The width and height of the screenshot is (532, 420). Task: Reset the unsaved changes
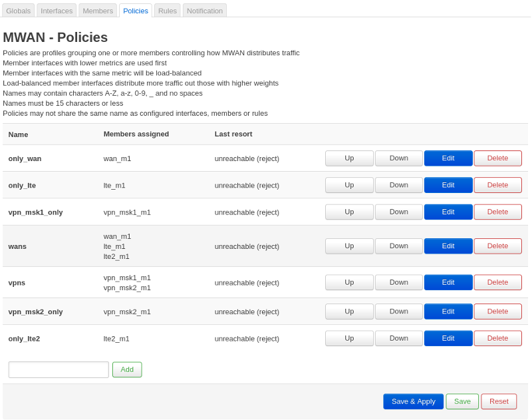499,401
